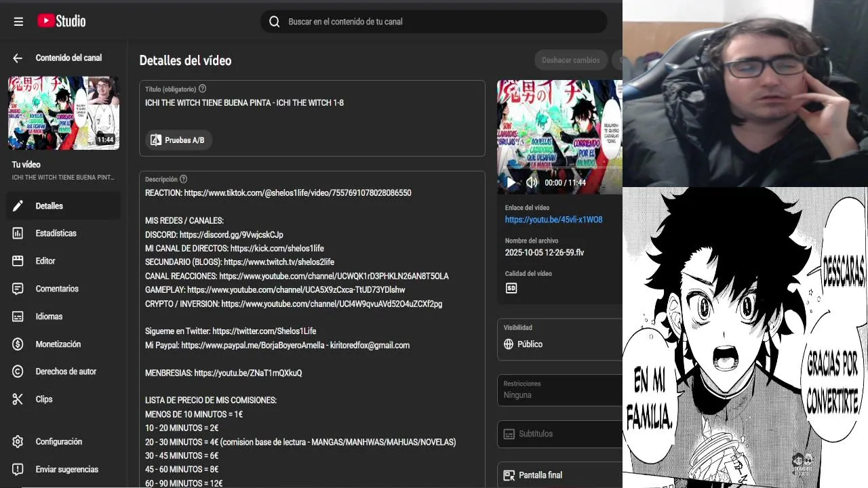Click the Estadísticas chart icon
This screenshot has height=488, width=868.
(18, 233)
